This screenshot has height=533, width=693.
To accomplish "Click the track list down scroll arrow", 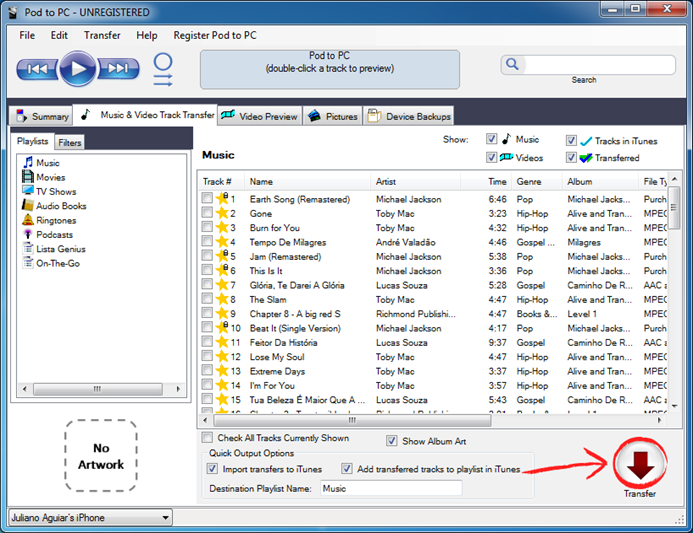I will [x=674, y=406].
